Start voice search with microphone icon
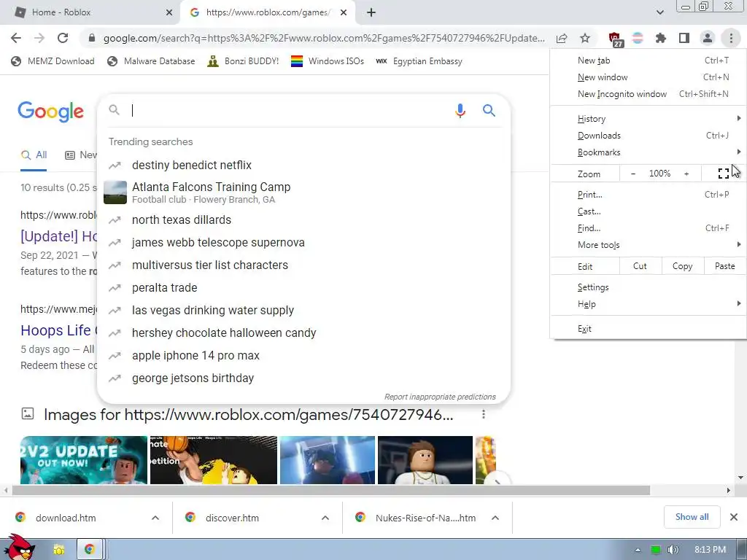 click(460, 111)
